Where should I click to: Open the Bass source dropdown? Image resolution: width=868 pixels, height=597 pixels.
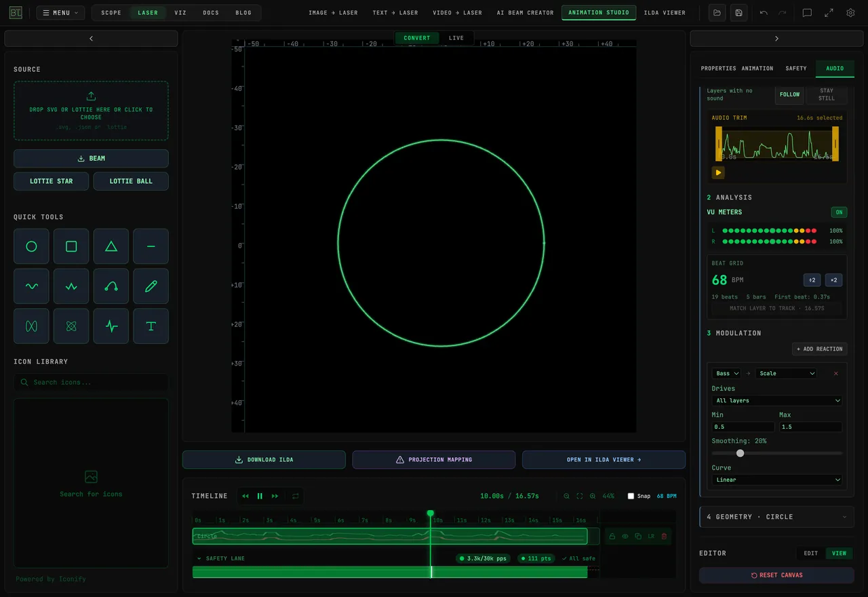726,373
